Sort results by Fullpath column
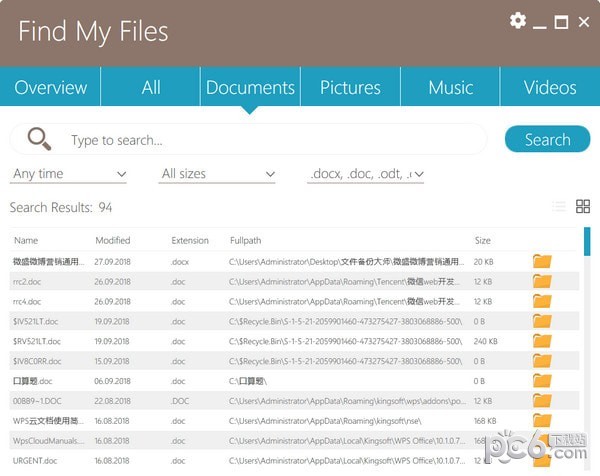 245,240
